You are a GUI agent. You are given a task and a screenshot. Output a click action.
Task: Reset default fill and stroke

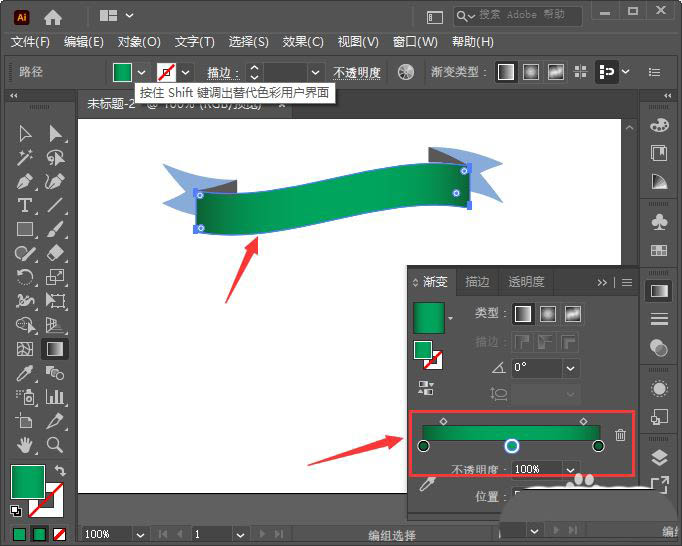click(x=16, y=511)
